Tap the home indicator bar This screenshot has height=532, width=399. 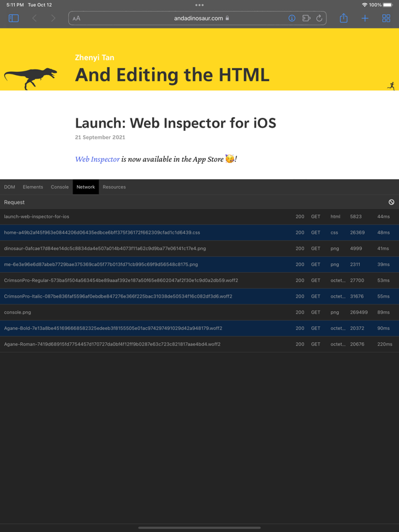[x=199, y=528]
